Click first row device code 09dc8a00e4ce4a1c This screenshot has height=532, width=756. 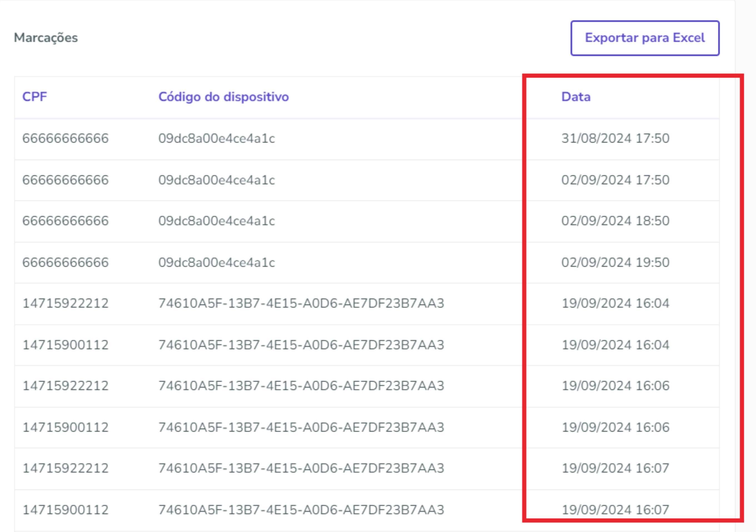[x=216, y=139]
